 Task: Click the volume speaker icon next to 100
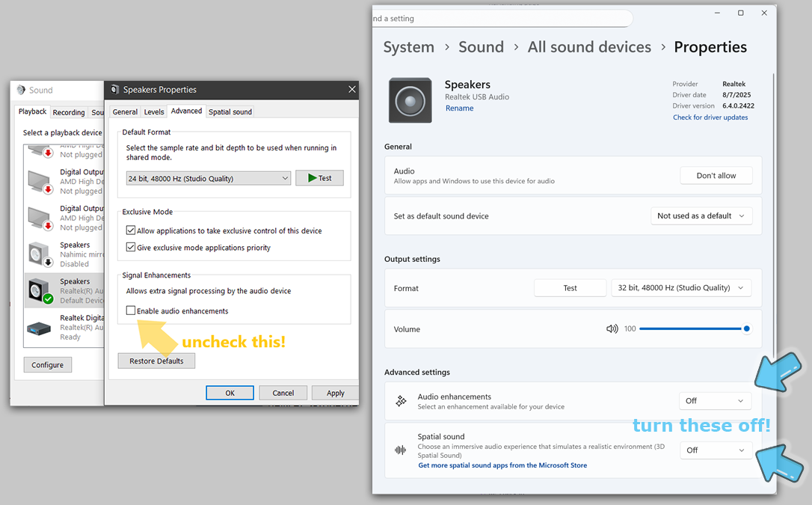point(612,328)
